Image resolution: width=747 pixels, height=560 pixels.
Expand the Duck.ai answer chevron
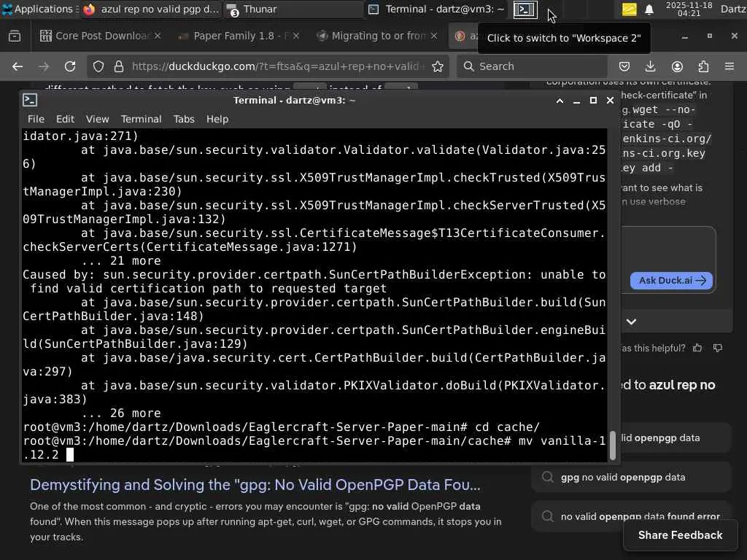pyautogui.click(x=631, y=322)
